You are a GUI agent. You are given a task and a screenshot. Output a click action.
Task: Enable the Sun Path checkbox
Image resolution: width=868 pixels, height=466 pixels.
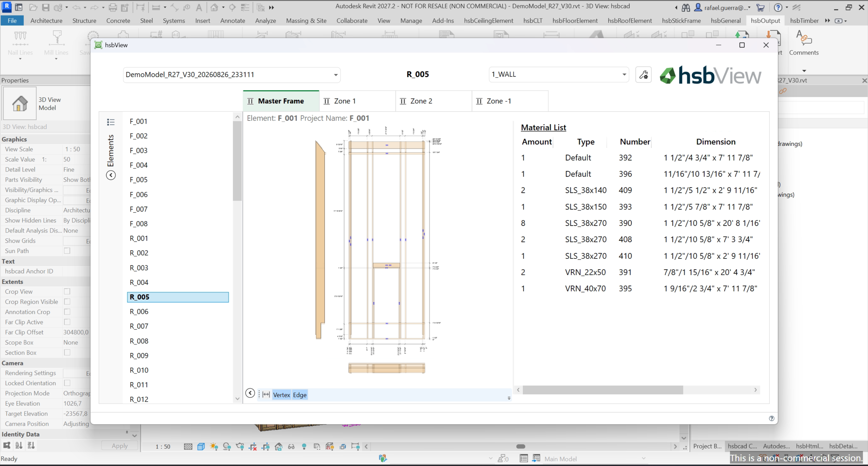(67, 251)
